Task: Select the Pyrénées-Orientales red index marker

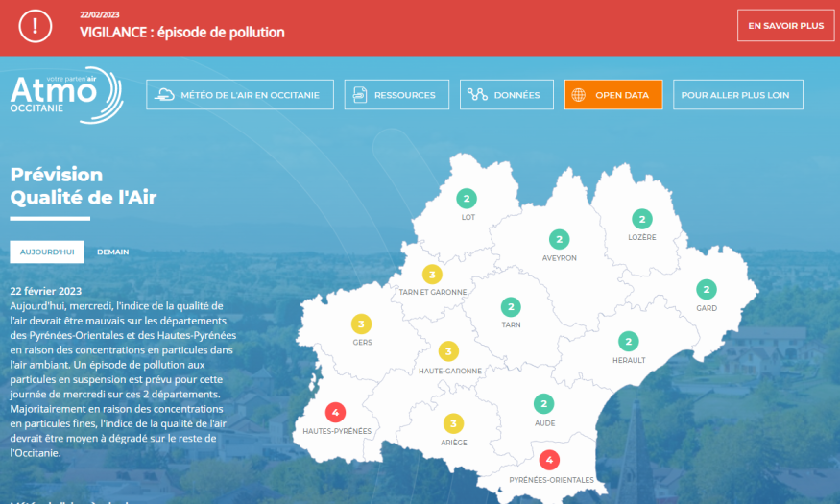Action: click(x=550, y=461)
